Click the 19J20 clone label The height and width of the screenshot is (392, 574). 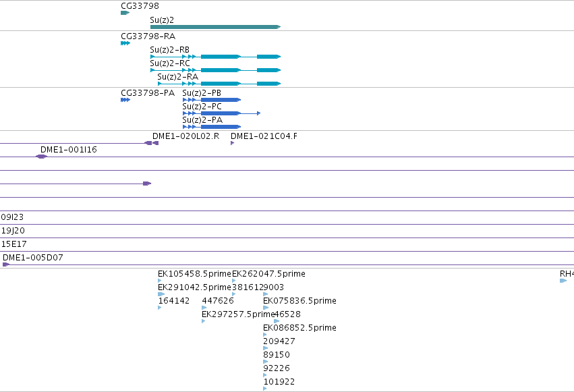click(13, 231)
